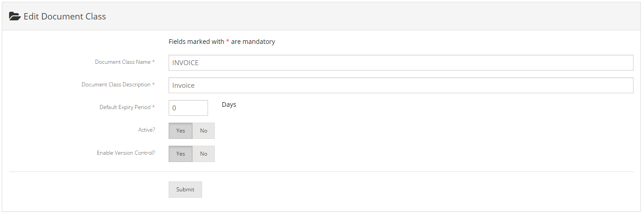Click the Document Class Name label
The width and height of the screenshot is (644, 214).
click(122, 62)
